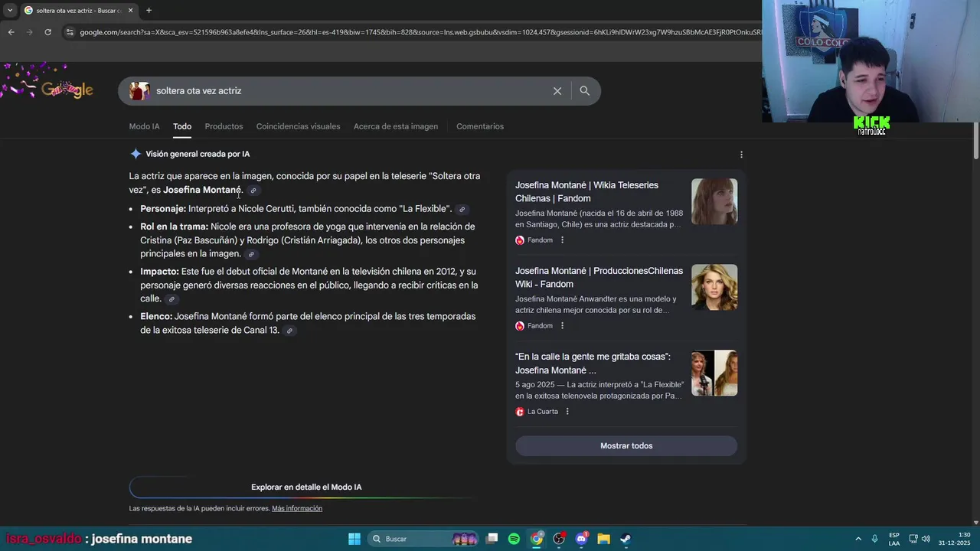Open site info icon in address bar
This screenshot has width=980, height=551.
70,32
